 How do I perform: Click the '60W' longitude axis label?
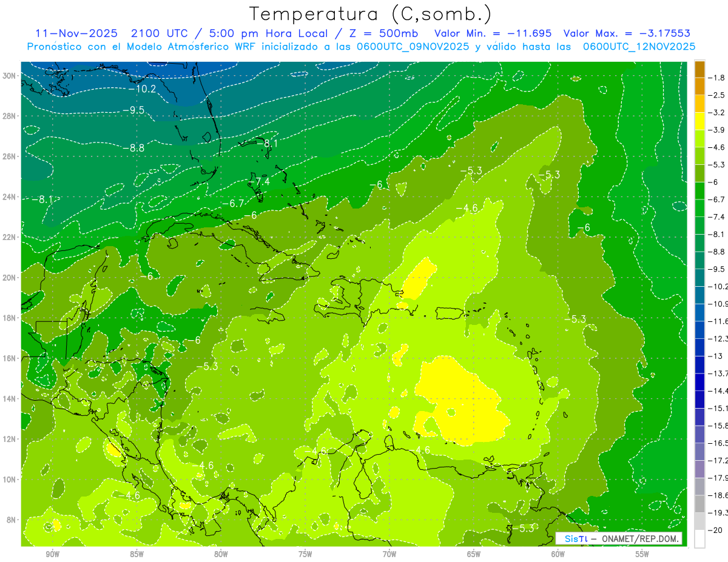point(558,554)
